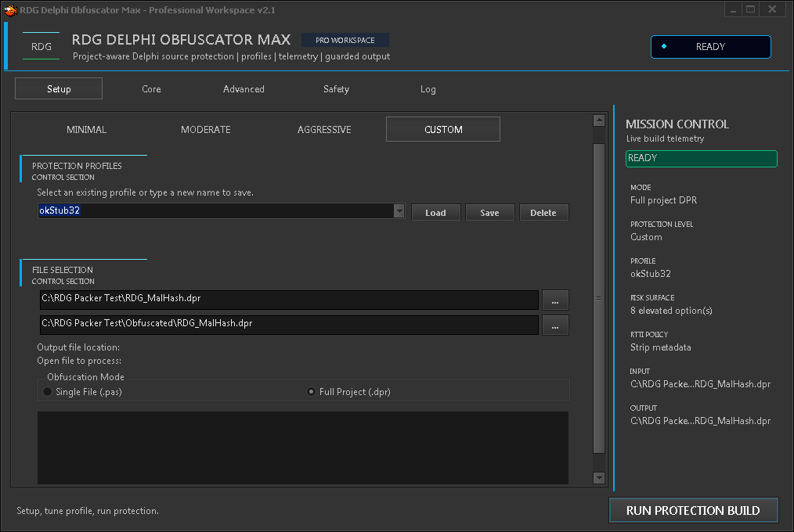This screenshot has width=794, height=532.
Task: Click the 'Strip metadata' RTTI policy value
Action: [x=660, y=347]
